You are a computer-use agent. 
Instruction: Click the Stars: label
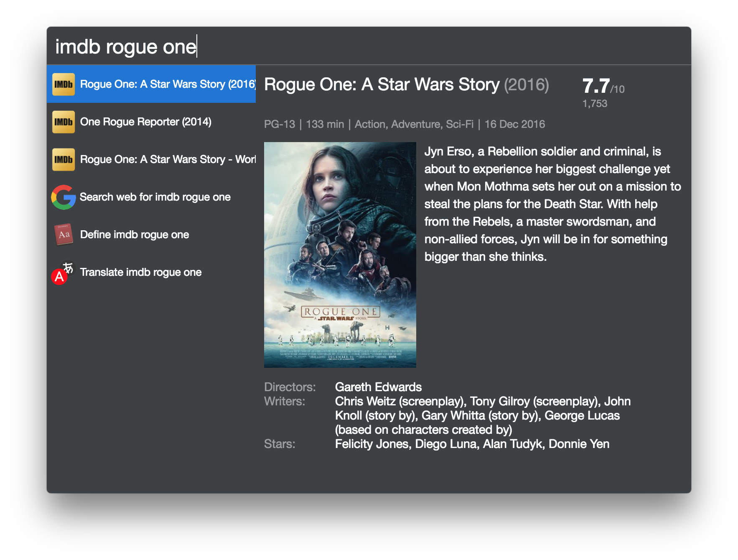[280, 444]
